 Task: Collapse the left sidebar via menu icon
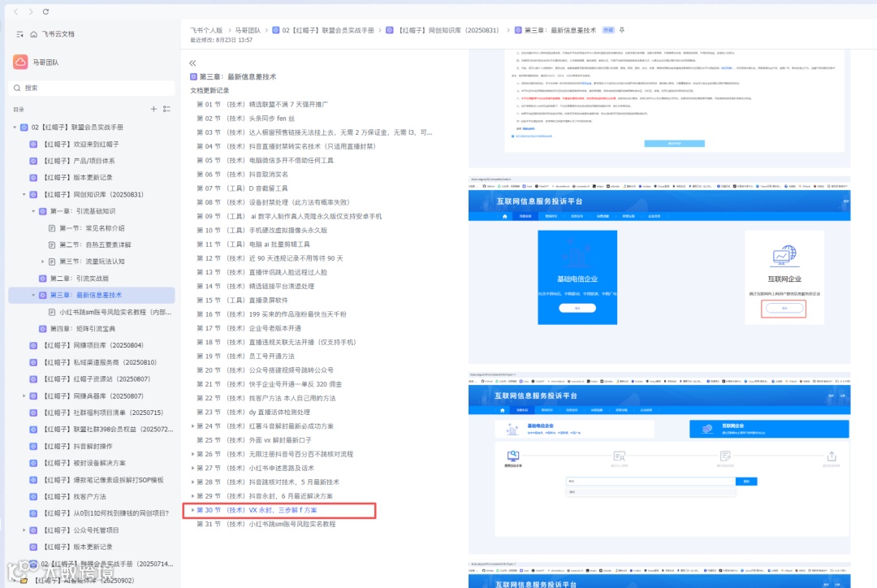click(19, 34)
